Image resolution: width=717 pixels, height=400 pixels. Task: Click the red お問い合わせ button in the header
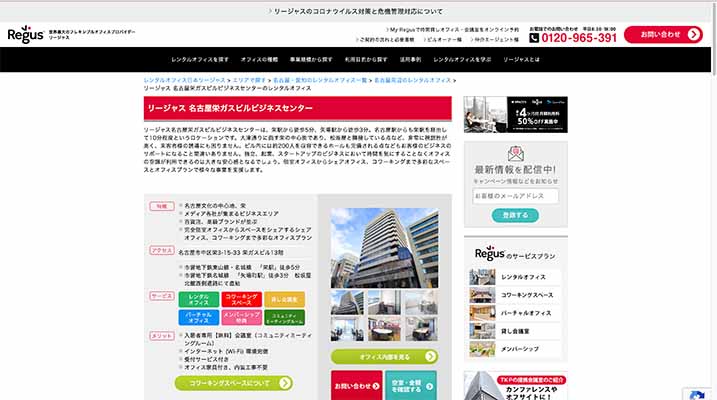pyautogui.click(x=663, y=35)
